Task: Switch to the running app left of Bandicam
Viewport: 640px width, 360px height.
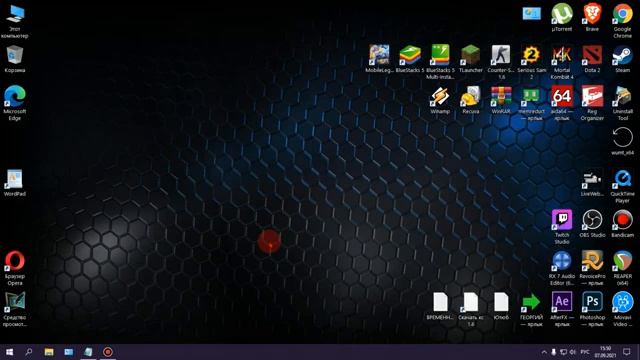Action: (x=88, y=352)
